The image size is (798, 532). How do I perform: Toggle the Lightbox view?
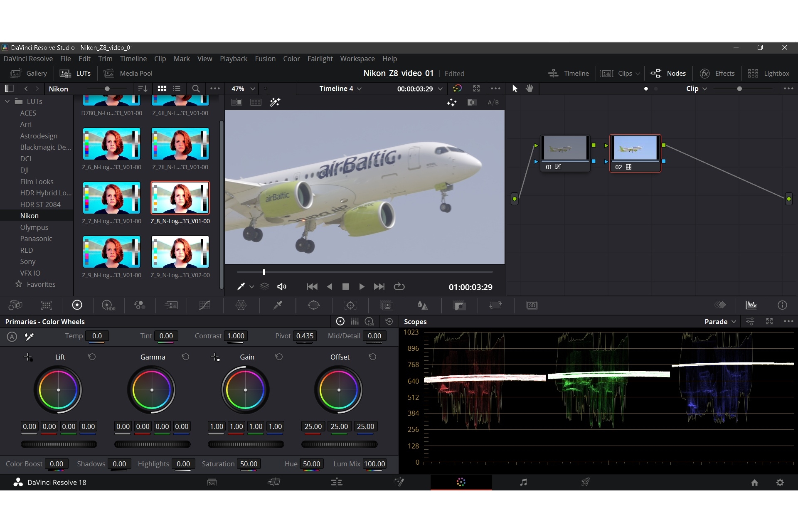coord(768,73)
